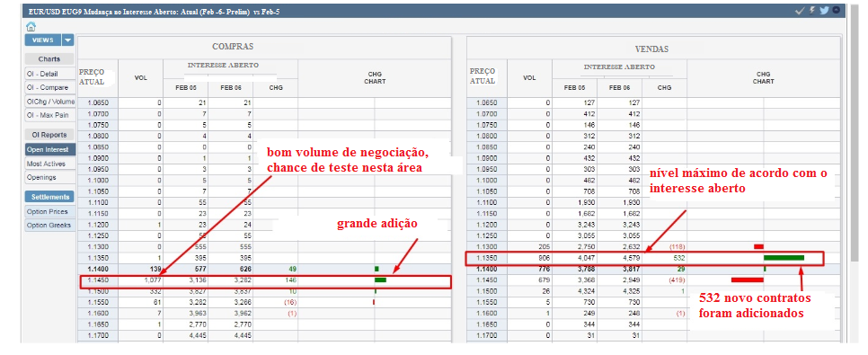Select OI - Compare chart view
This screenshot has height=355, width=868.
tap(48, 87)
